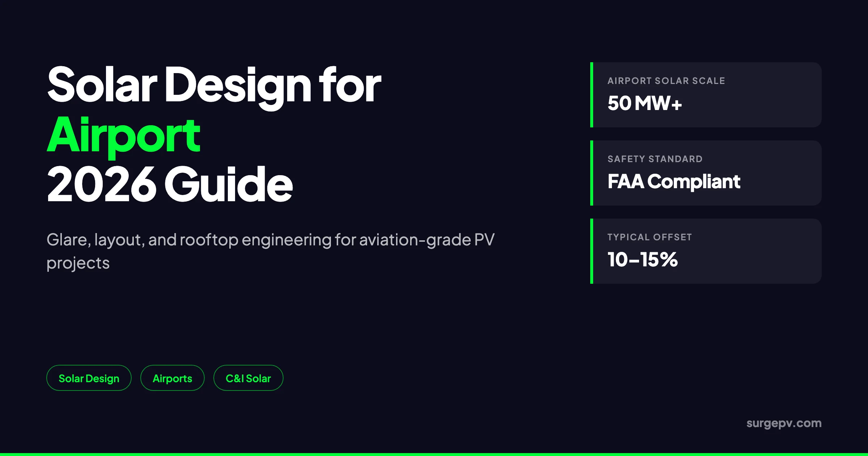The width and height of the screenshot is (868, 456).
Task: Click the green accent bar beside FAA Compliant
Action: point(592,173)
